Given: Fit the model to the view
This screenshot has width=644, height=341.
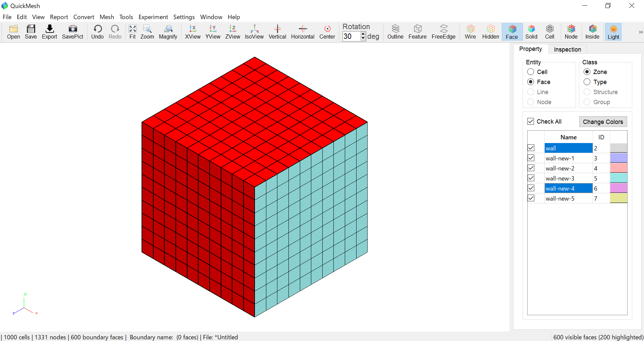Looking at the screenshot, I should 132,32.
